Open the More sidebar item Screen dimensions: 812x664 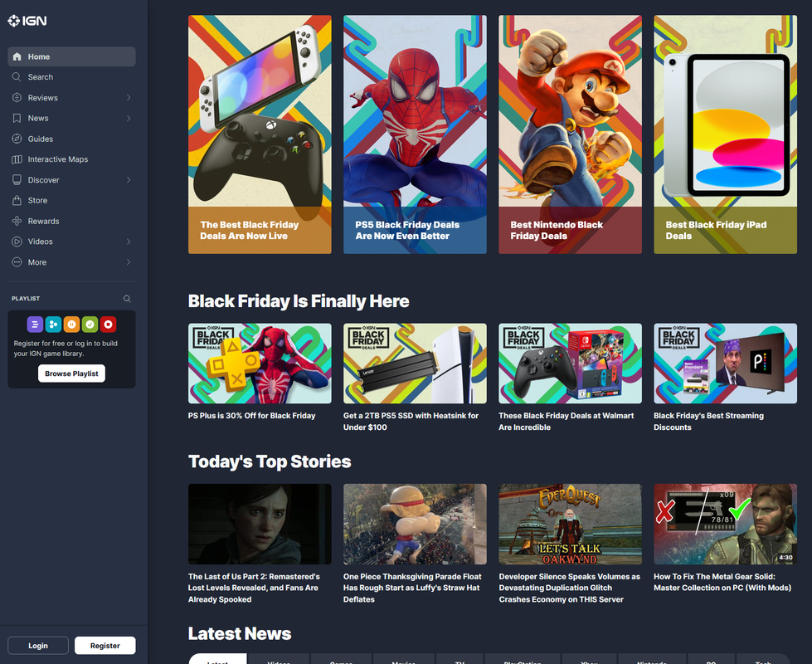71,262
